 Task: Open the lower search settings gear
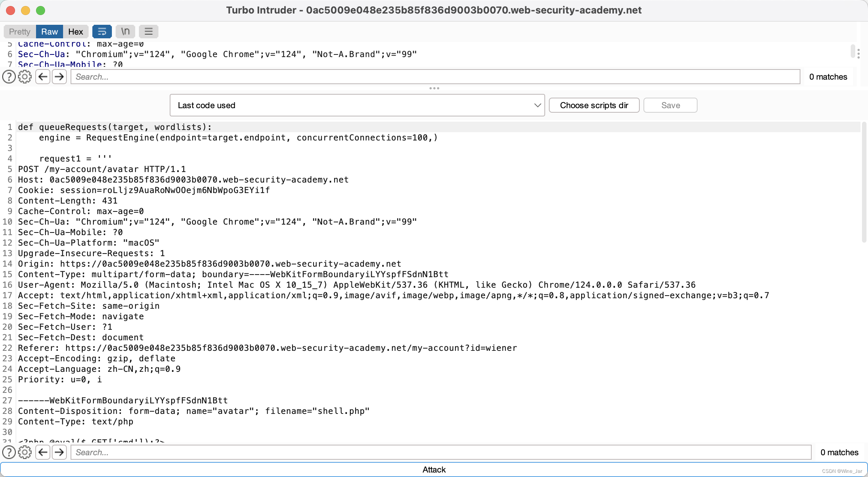[x=25, y=452]
